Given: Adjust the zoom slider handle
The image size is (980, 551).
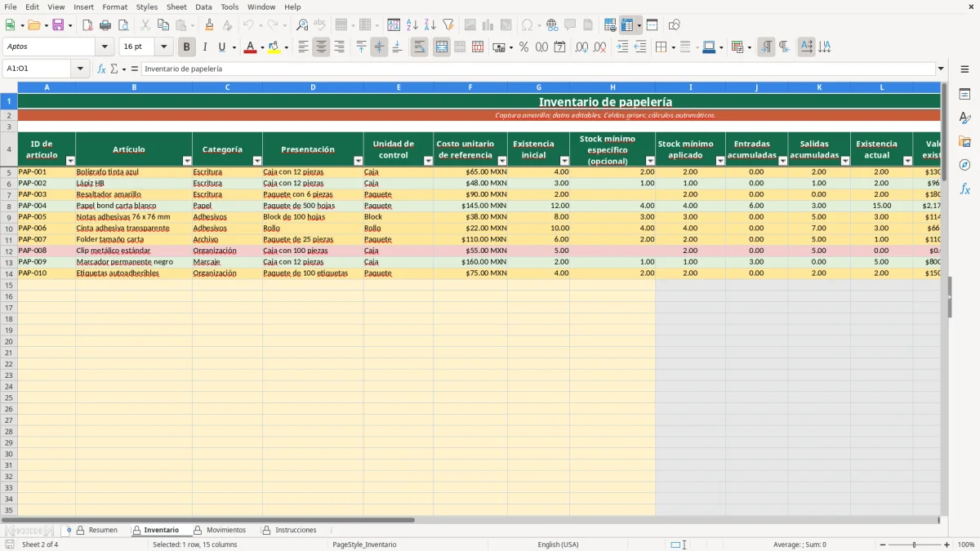Looking at the screenshot, I should coord(915,544).
